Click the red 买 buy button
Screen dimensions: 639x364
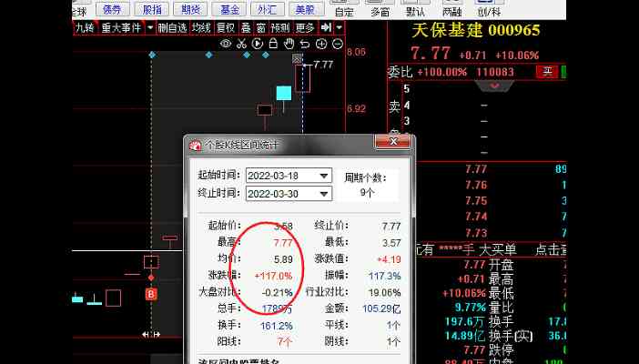tap(547, 72)
